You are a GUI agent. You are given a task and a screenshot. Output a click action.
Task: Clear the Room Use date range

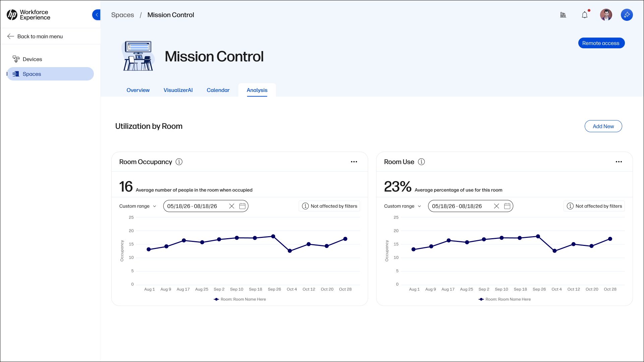click(x=496, y=206)
